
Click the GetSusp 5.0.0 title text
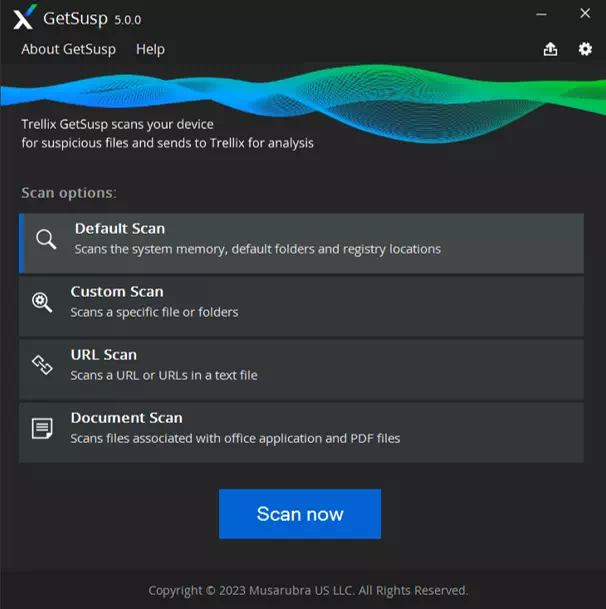[x=92, y=19]
